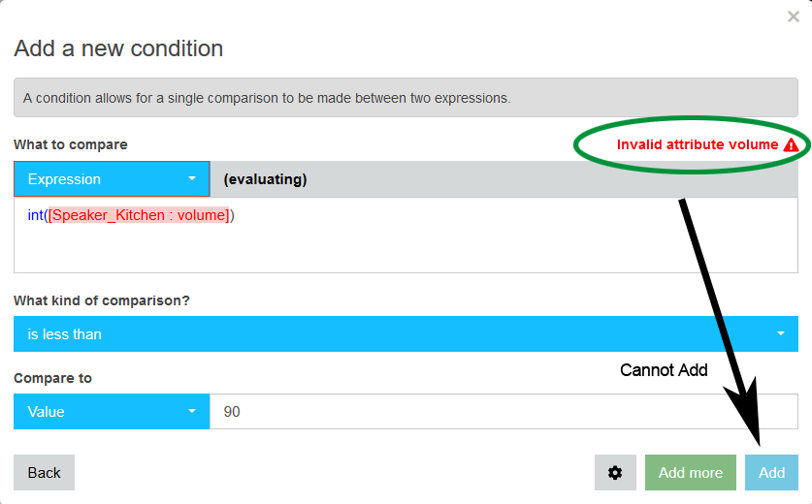Click the caret arrow on the Value selector
Screen dimensions: 812x504
192,411
